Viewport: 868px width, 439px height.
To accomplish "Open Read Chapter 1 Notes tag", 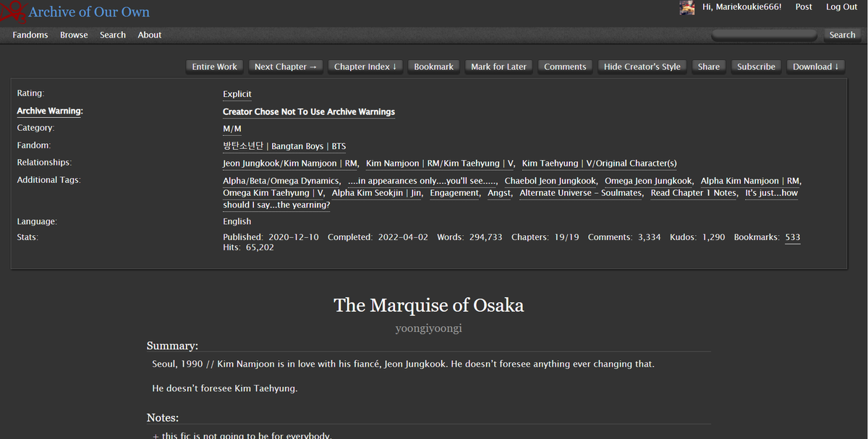I will pos(694,193).
